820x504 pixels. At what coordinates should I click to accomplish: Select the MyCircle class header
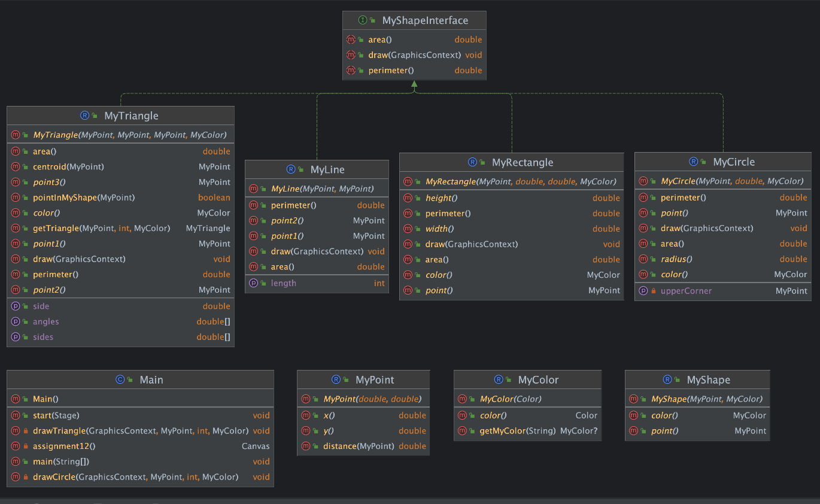(722, 162)
